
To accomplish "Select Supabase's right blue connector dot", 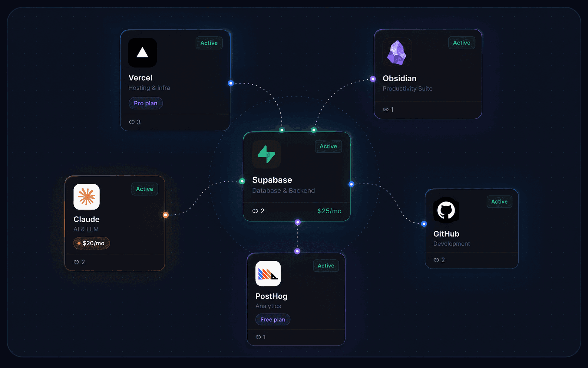I will 351,184.
